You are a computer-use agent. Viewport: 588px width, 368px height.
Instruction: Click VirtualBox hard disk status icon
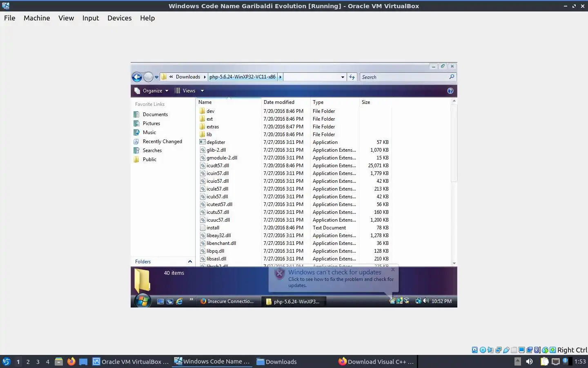[475, 350]
